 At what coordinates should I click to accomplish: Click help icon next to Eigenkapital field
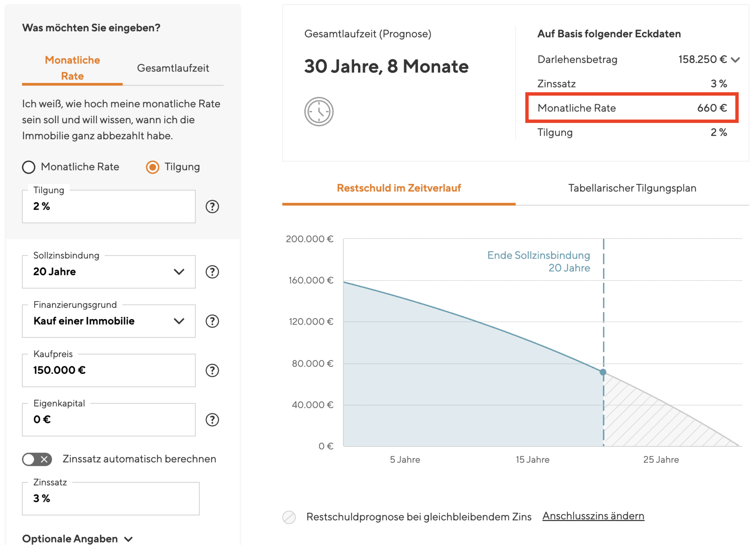click(x=212, y=420)
